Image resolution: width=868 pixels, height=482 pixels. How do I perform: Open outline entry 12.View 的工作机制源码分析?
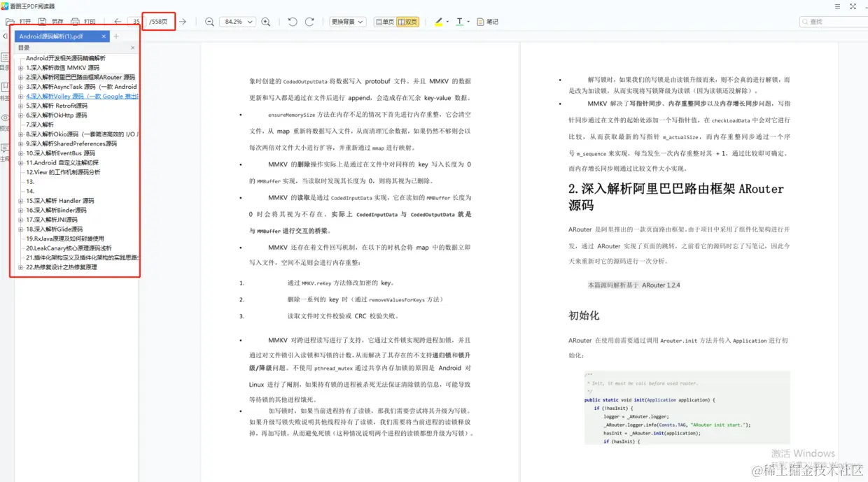pyautogui.click(x=63, y=172)
